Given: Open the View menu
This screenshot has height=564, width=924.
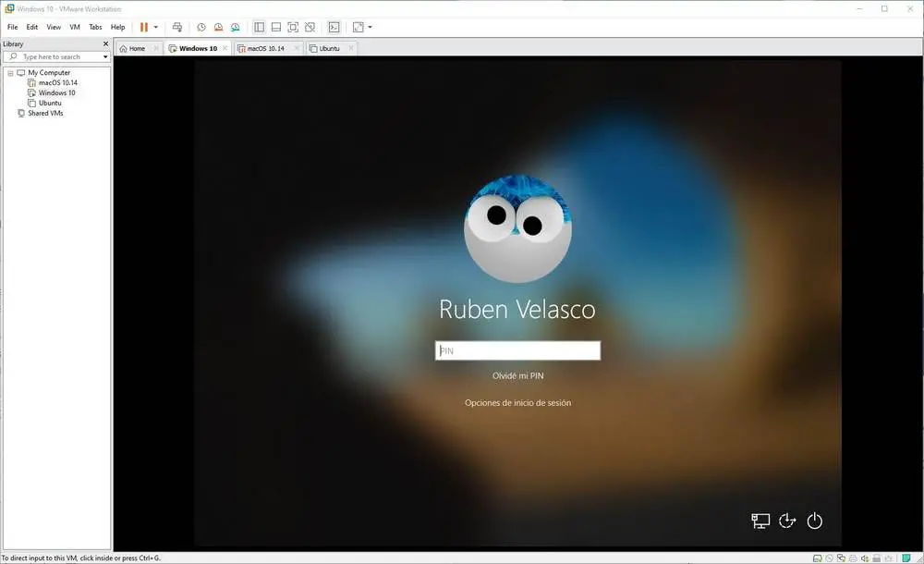Looking at the screenshot, I should coord(54,27).
